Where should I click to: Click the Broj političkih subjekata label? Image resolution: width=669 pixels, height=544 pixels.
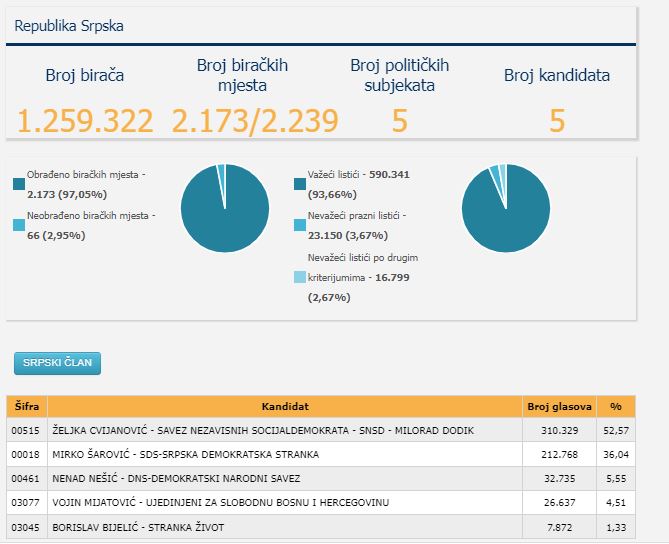[400, 75]
